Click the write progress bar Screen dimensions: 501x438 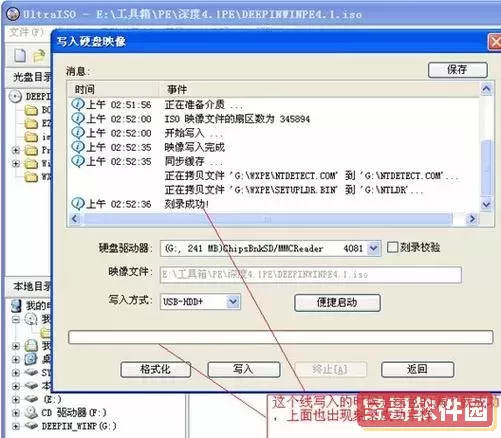[280, 337]
